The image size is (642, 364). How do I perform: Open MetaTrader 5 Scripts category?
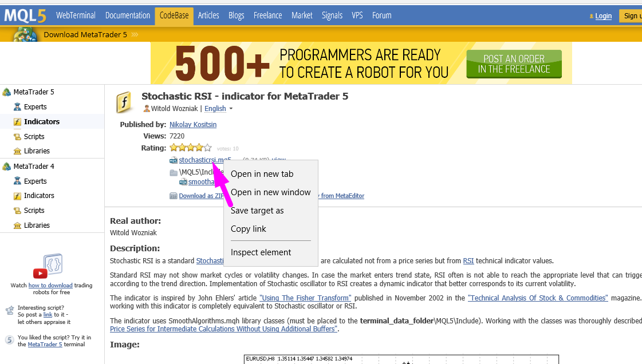[34, 137]
